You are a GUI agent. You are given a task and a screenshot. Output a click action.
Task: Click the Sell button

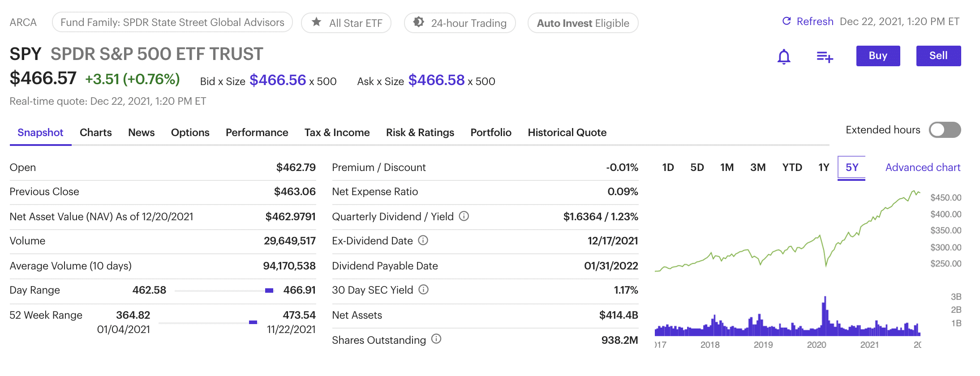tap(938, 56)
